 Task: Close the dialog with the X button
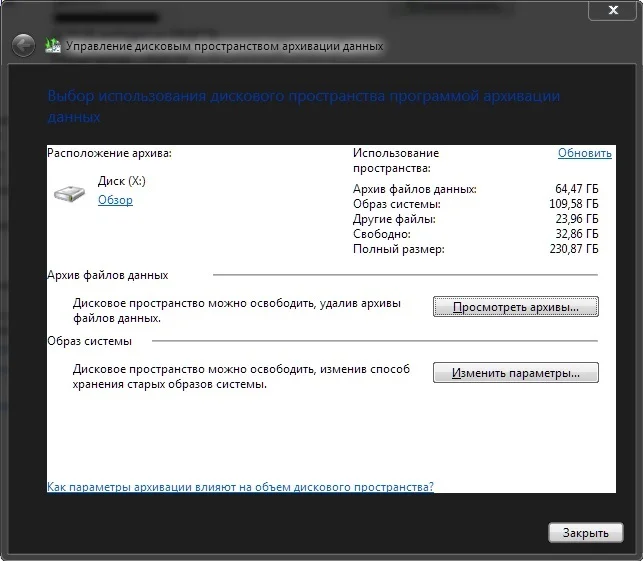click(x=613, y=10)
